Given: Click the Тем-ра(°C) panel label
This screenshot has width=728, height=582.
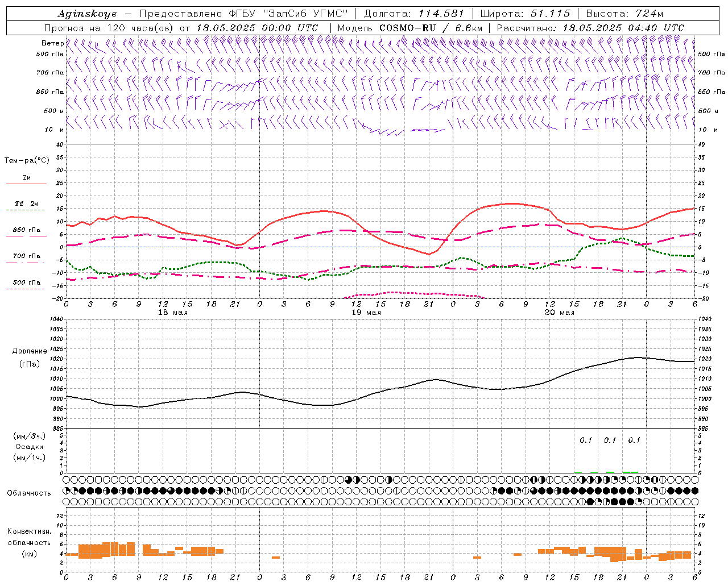Looking at the screenshot, I should (x=27, y=161).
